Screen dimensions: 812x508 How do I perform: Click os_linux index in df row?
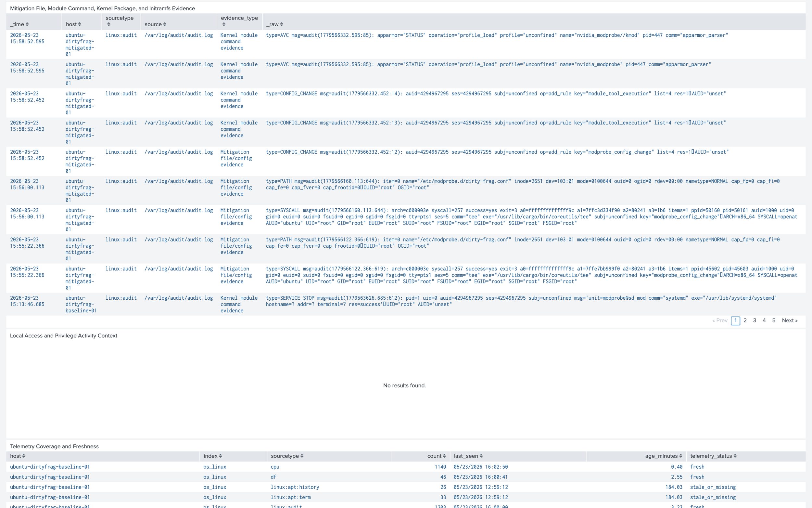click(x=214, y=477)
